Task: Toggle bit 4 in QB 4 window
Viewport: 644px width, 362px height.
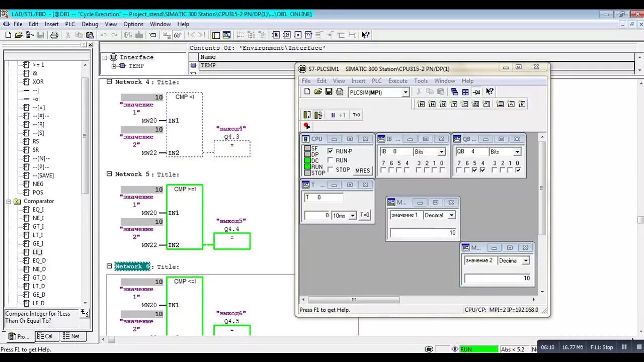Action: click(482, 170)
